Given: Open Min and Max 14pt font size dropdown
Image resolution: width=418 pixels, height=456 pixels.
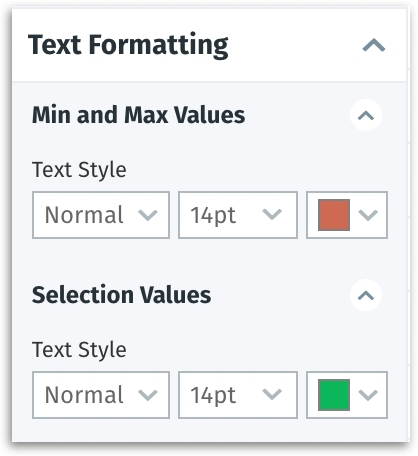Looking at the screenshot, I should click(238, 215).
